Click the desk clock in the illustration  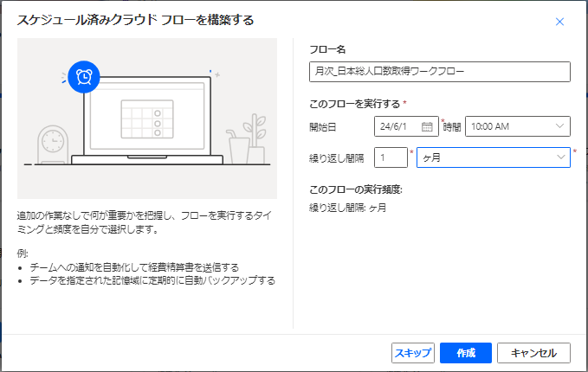52,142
